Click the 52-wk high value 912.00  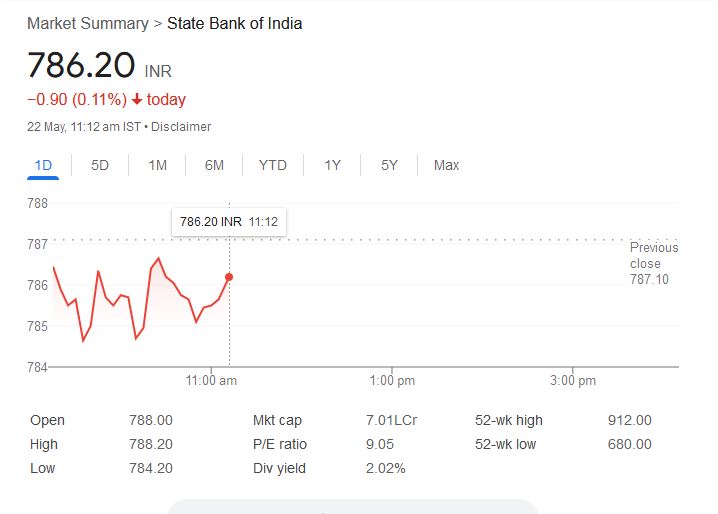(x=629, y=421)
